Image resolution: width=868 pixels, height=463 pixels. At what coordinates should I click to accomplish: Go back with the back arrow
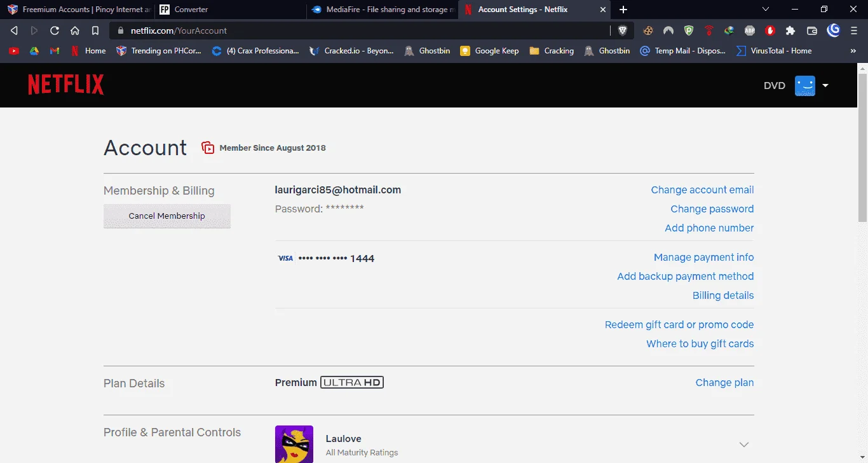pos(14,31)
